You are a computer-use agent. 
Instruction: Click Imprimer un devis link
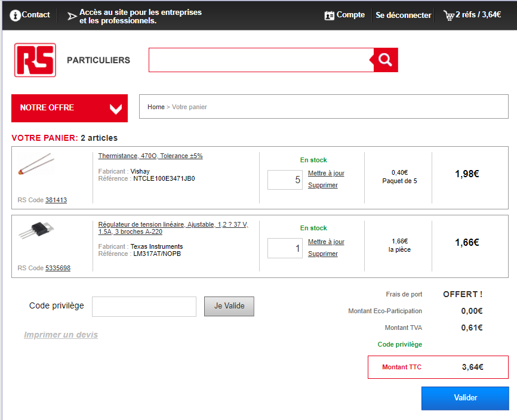pyautogui.click(x=61, y=335)
